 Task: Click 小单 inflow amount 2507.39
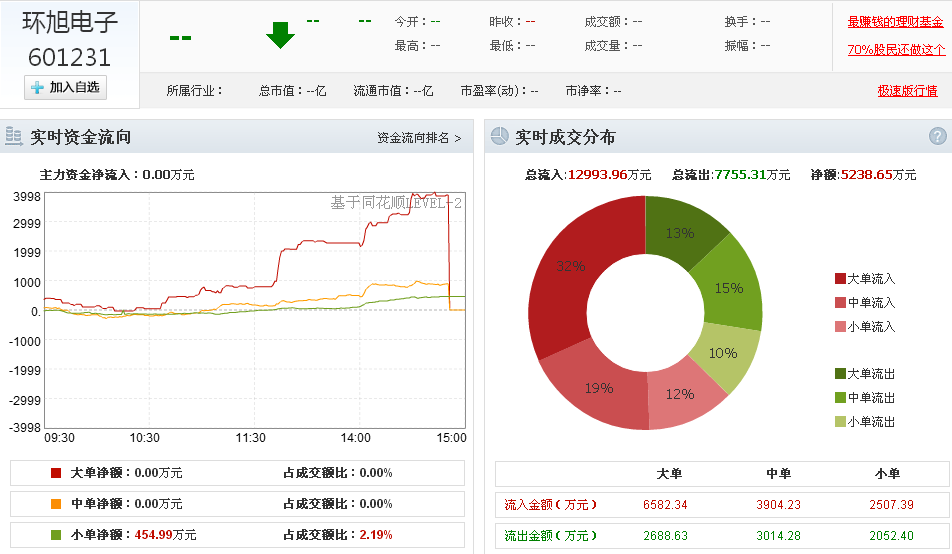pos(891,505)
